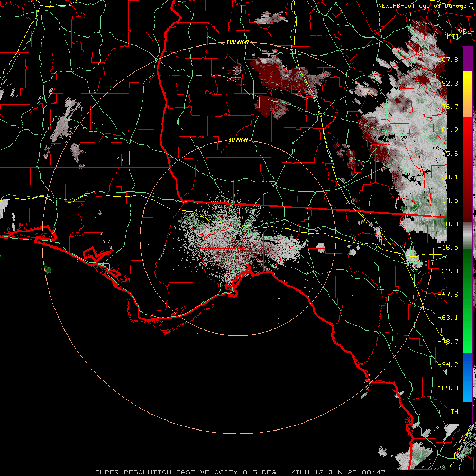Click the 107.8 velocity scale value
The width and height of the screenshot is (476, 476).
click(448, 59)
